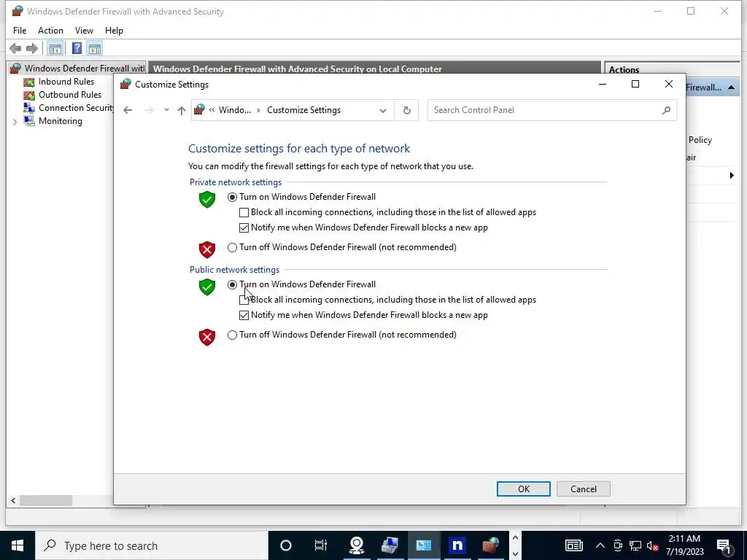Open the Help menu
The width and height of the screenshot is (747, 560).
(x=114, y=31)
